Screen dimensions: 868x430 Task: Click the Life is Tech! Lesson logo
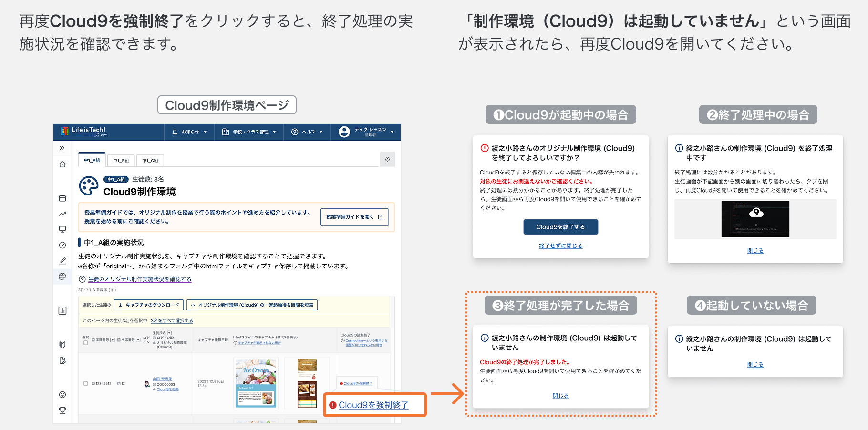84,132
